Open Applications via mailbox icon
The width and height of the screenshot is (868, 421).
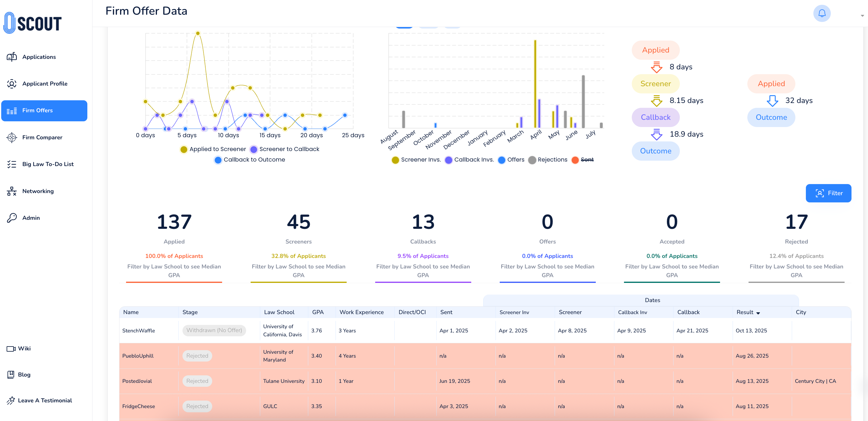click(x=12, y=57)
